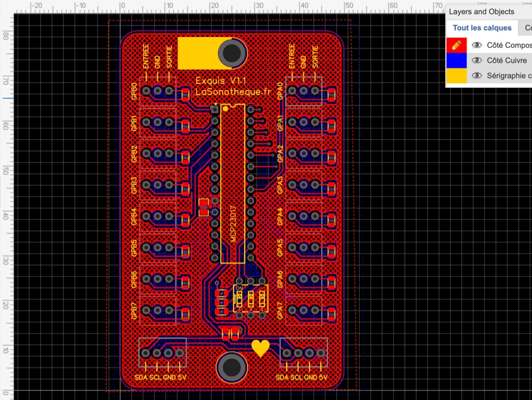Select the top mounting hole pad
The image size is (532, 400).
tap(232, 53)
